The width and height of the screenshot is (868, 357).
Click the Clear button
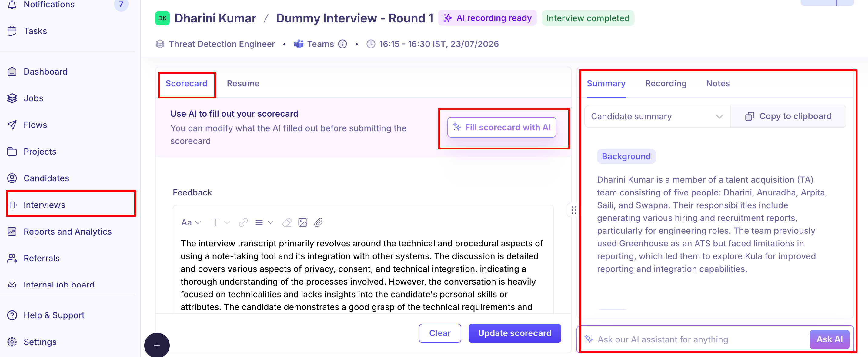(x=440, y=333)
